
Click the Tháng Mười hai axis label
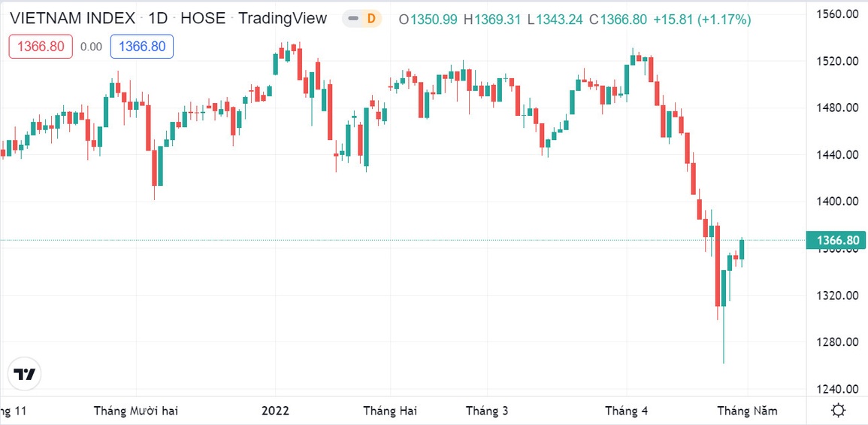coord(136,411)
